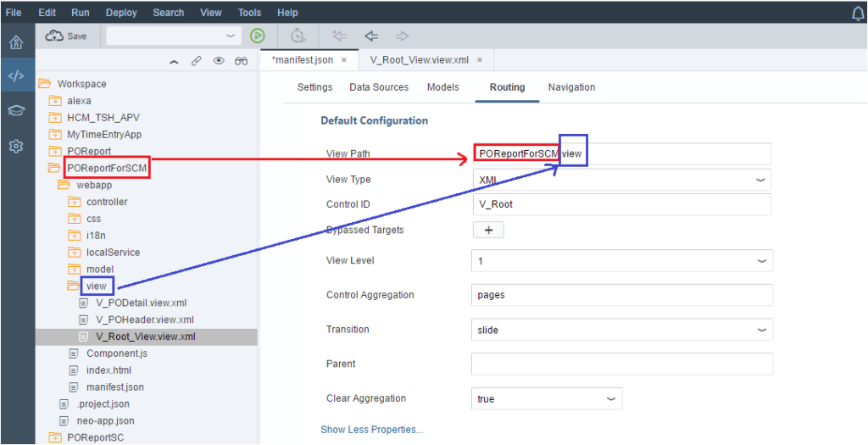Click Show Less Properties link
868x445 pixels.
pos(372,430)
